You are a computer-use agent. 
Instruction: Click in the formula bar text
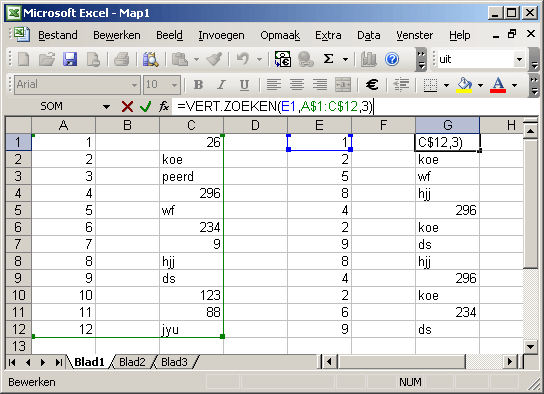point(274,106)
